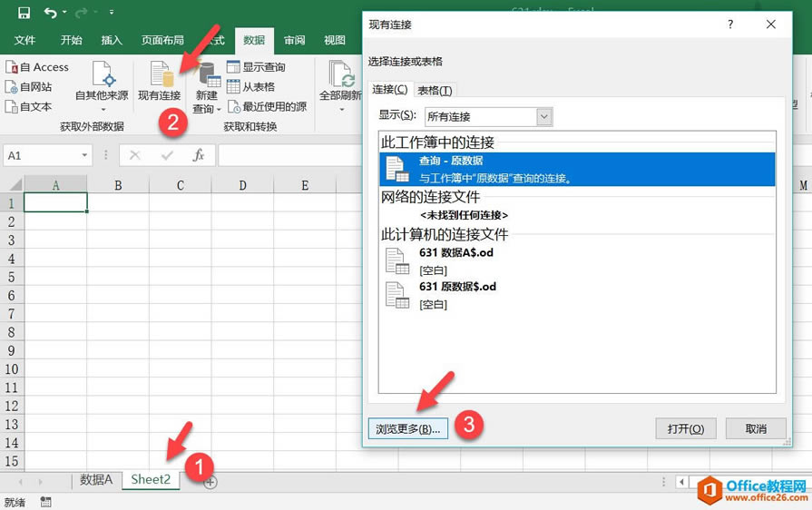This screenshot has height=510, width=812.
Task: Click the Save icon in quick access toolbar
Action: point(24,13)
